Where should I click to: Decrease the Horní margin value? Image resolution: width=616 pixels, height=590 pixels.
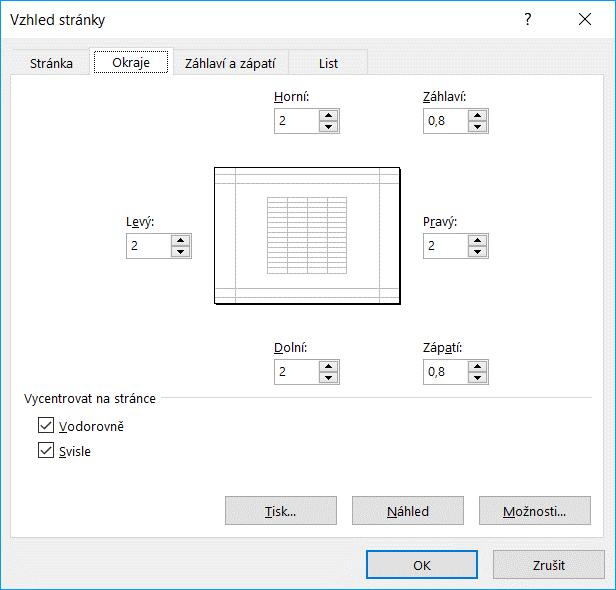(328, 126)
